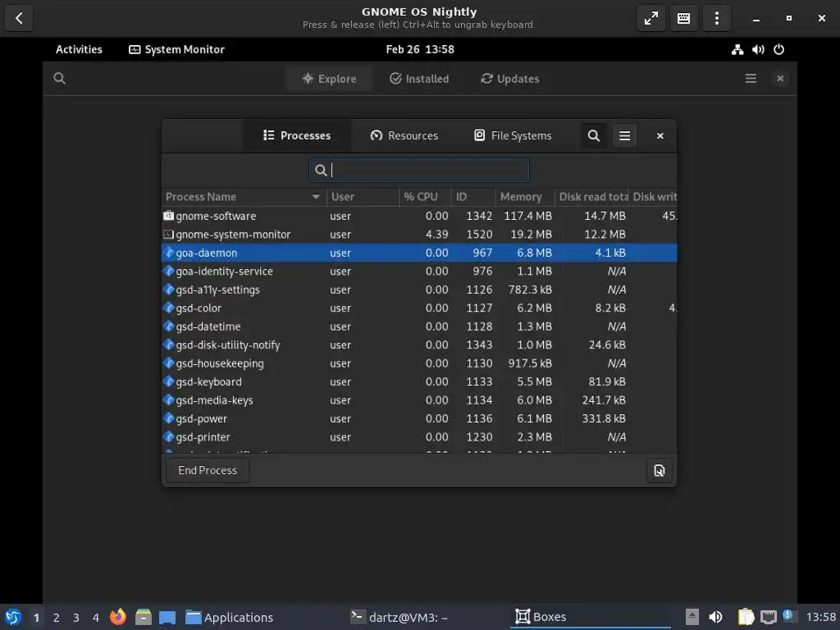Toggle fullscreen in Boxes header
The width and height of the screenshot is (840, 630).
coord(651,19)
